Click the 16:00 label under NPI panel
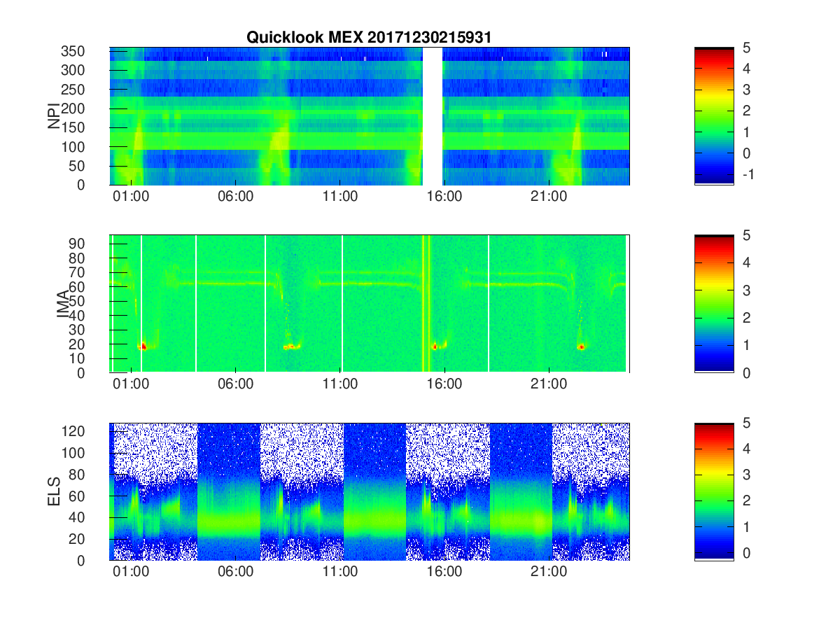 (444, 197)
